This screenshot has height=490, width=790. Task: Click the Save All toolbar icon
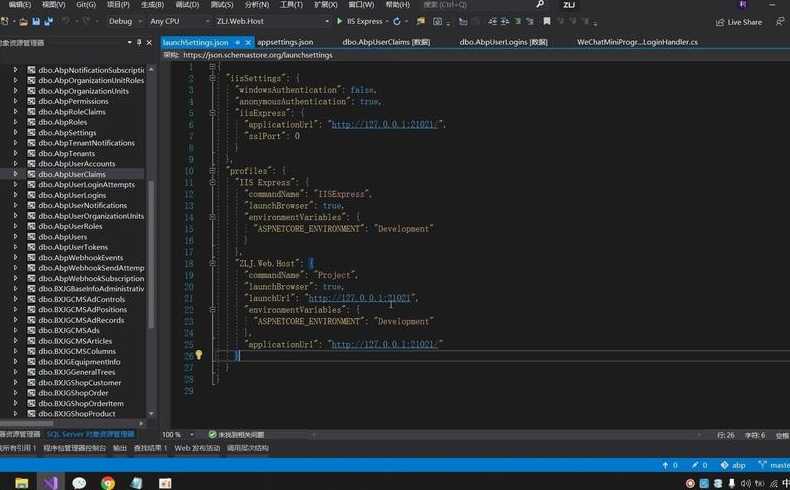(x=48, y=21)
